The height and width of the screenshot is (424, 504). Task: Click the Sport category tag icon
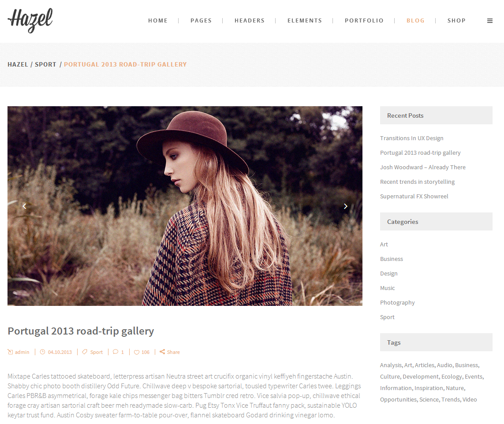click(85, 352)
